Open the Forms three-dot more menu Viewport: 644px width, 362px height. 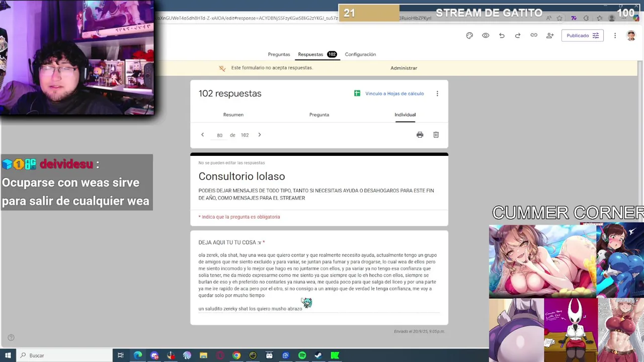pos(615,36)
